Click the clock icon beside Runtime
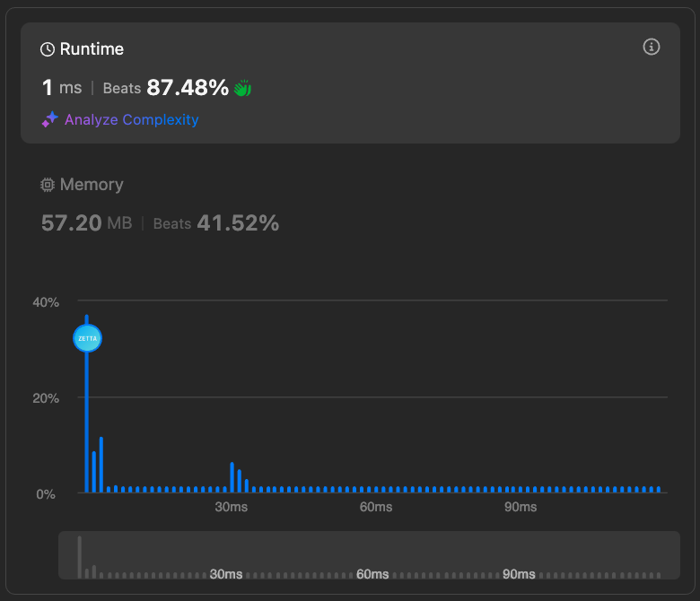 pos(48,49)
